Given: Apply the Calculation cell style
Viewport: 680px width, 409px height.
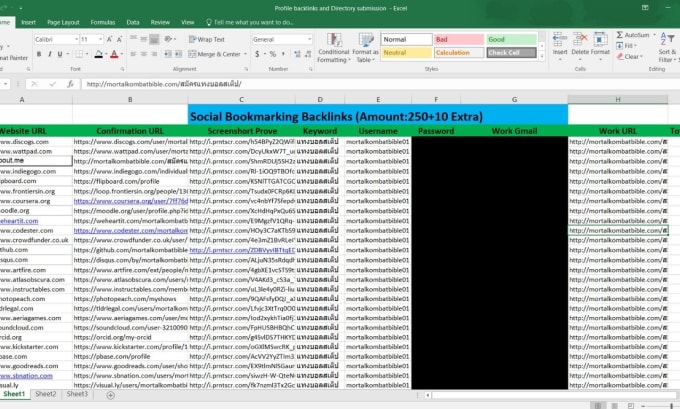Looking at the screenshot, I should click(x=459, y=52).
